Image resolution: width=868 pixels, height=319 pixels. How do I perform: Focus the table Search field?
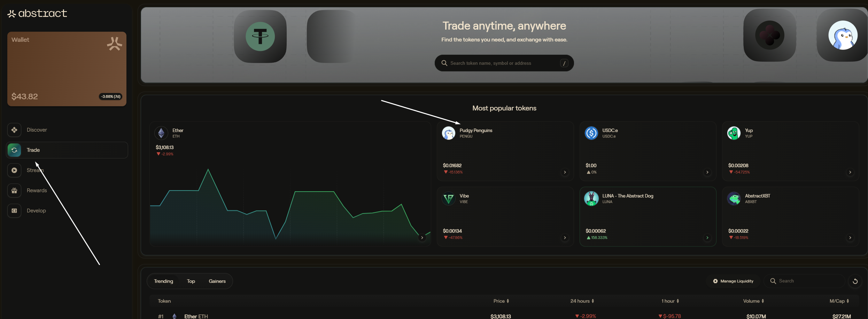click(x=805, y=281)
